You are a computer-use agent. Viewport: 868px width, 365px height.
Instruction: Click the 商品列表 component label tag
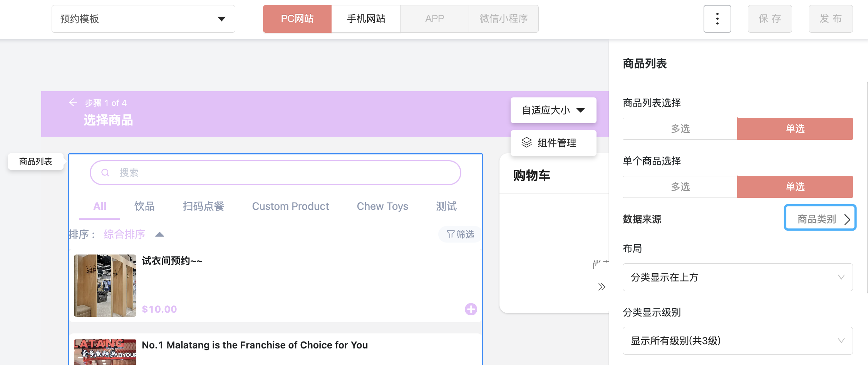[x=36, y=161]
